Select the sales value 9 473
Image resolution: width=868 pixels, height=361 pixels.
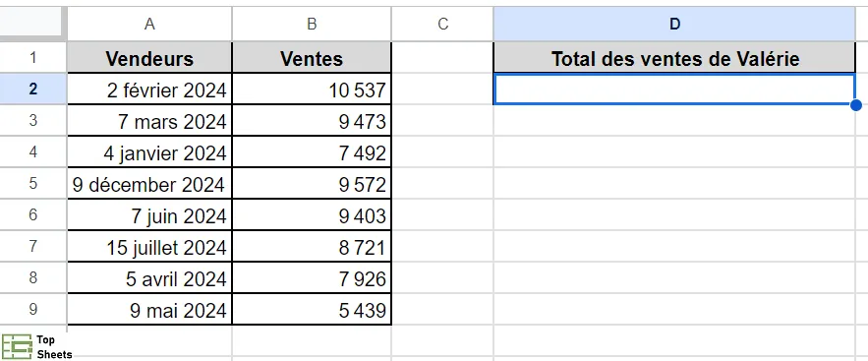312,120
